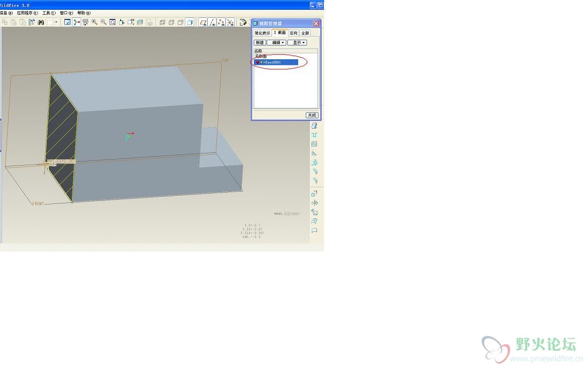This screenshot has width=588, height=368.
Task: Switch to shading display mode
Action: [190, 22]
